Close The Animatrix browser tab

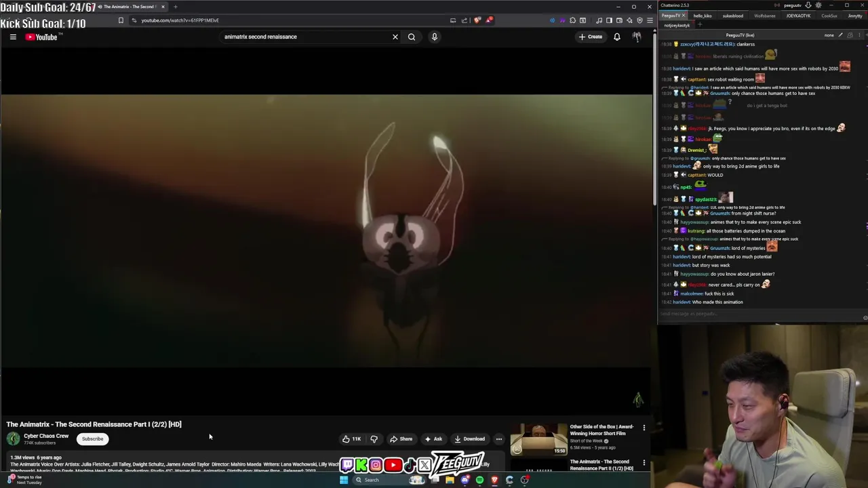point(163,7)
